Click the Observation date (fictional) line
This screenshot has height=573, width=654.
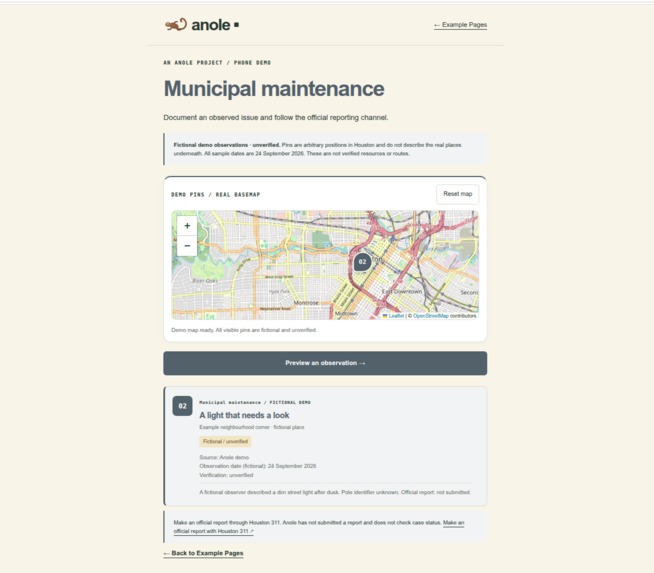(258, 466)
